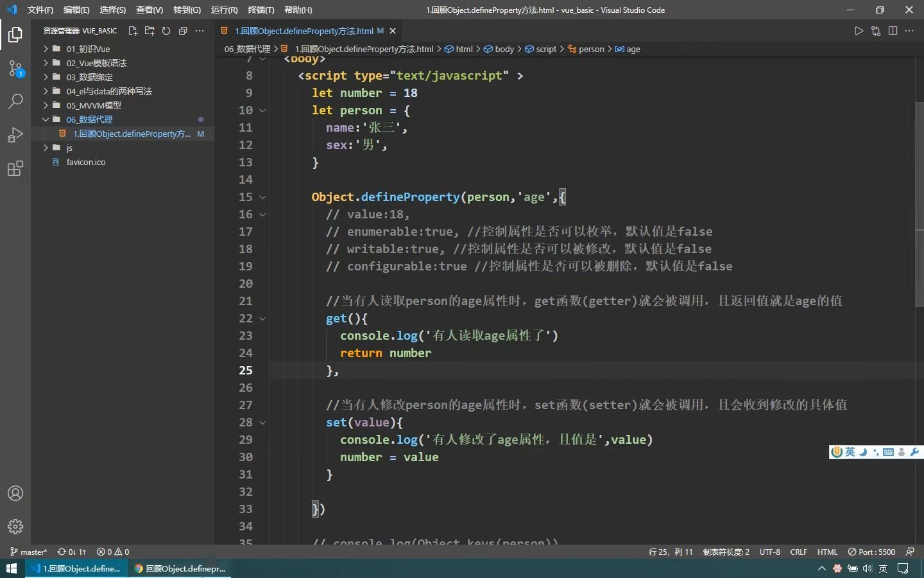Image resolution: width=924 pixels, height=578 pixels.
Task: Open the Run and Debug view
Action: [15, 135]
